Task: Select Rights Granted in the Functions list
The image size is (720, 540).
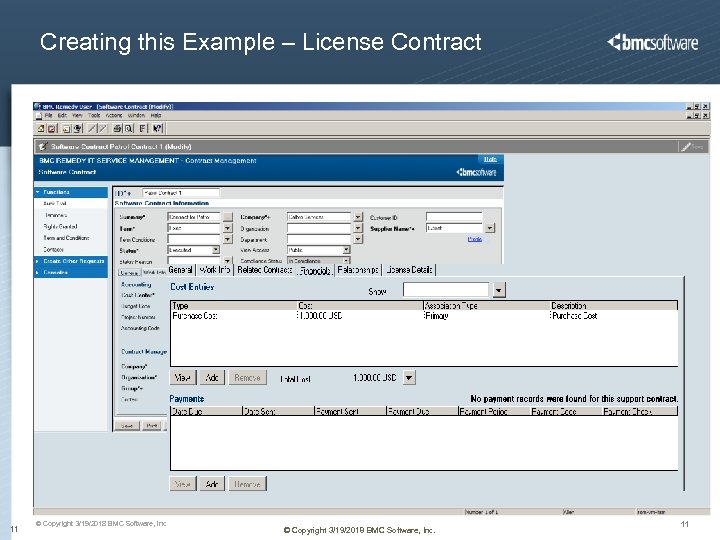Action: click(x=60, y=226)
